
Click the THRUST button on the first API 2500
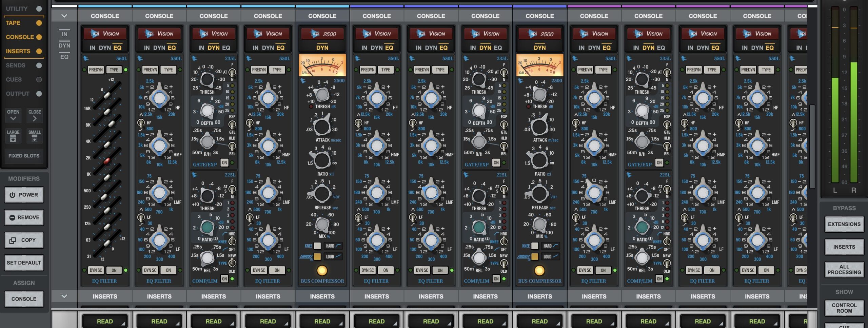point(317,256)
